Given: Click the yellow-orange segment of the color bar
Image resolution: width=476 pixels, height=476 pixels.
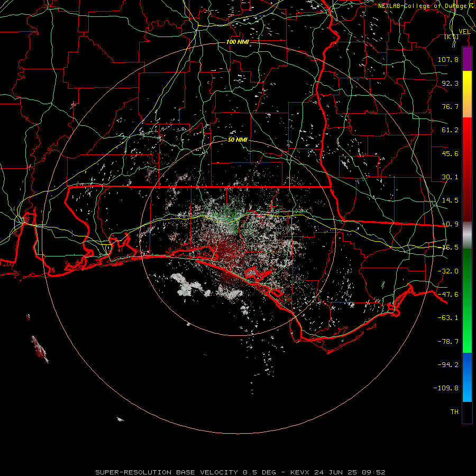Looking at the screenshot, I should coord(467,94).
